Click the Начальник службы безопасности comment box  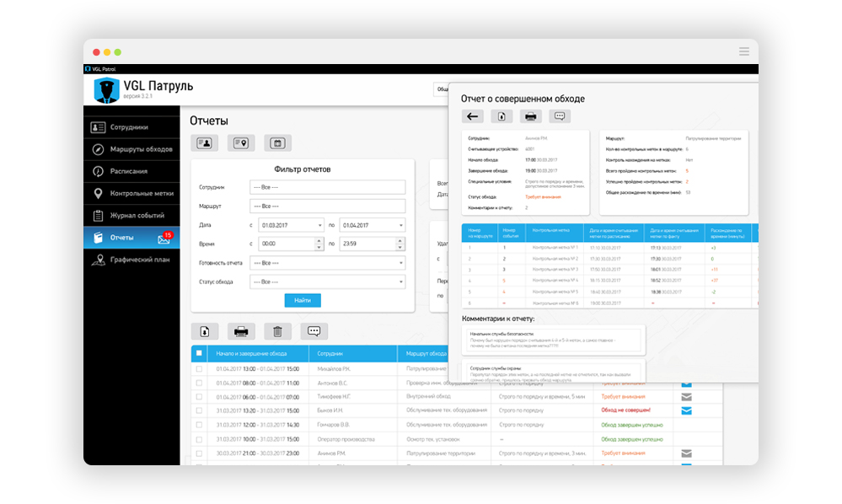click(x=553, y=340)
